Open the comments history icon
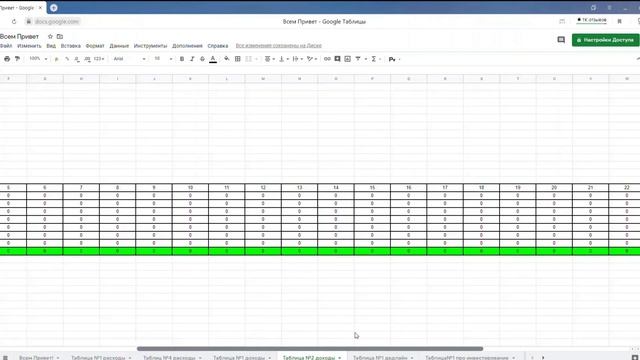 [x=561, y=40]
